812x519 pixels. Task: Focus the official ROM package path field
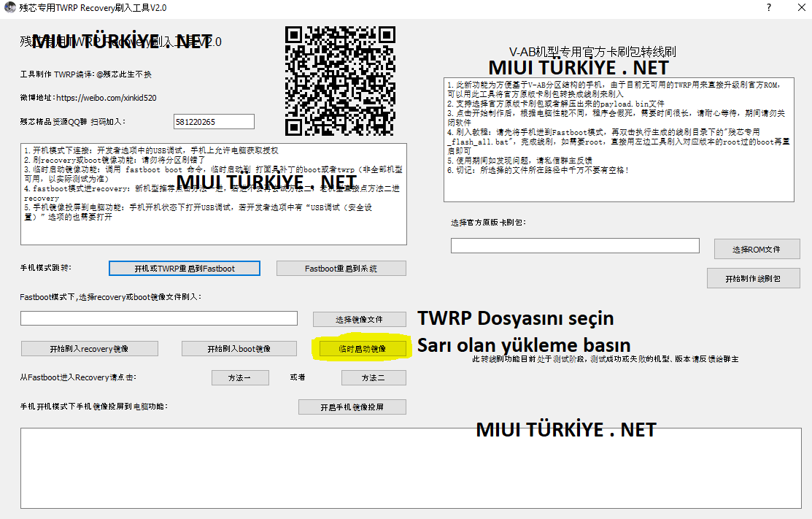[575, 246]
